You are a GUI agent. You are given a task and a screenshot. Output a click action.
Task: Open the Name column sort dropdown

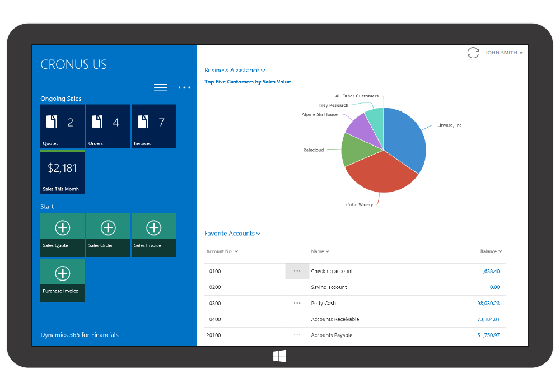[x=320, y=251]
